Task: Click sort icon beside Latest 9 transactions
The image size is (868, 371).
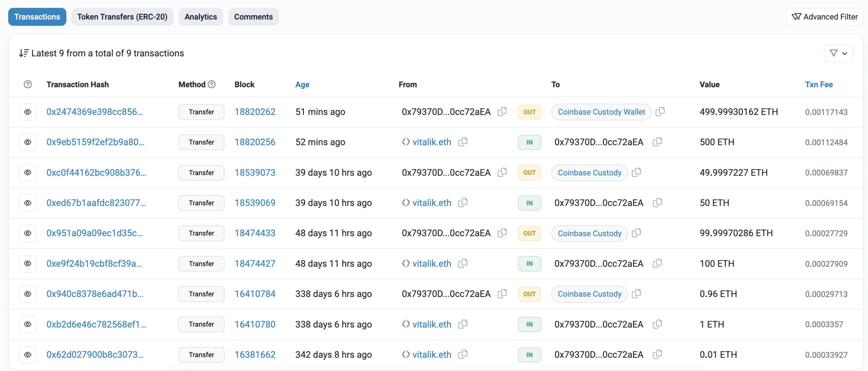Action: coord(24,53)
